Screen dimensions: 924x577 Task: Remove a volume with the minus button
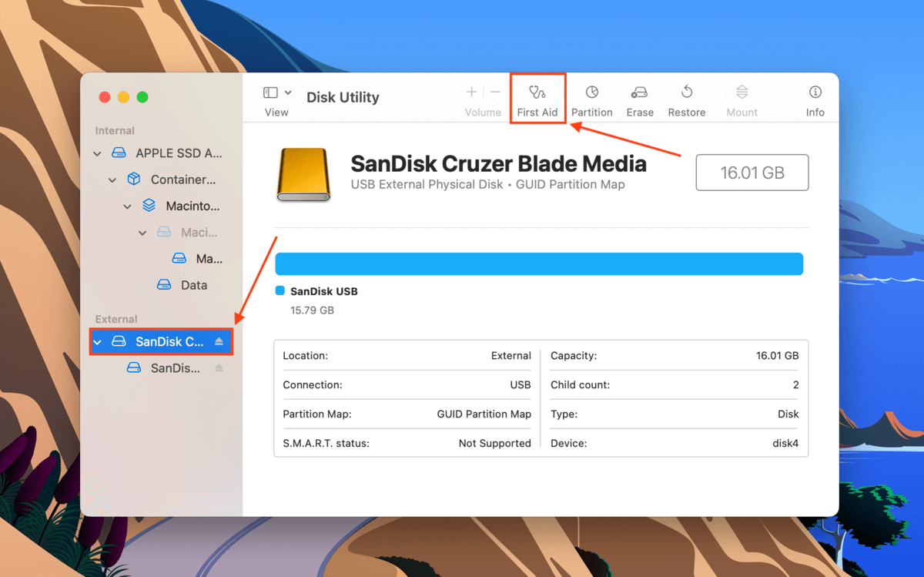(x=495, y=92)
